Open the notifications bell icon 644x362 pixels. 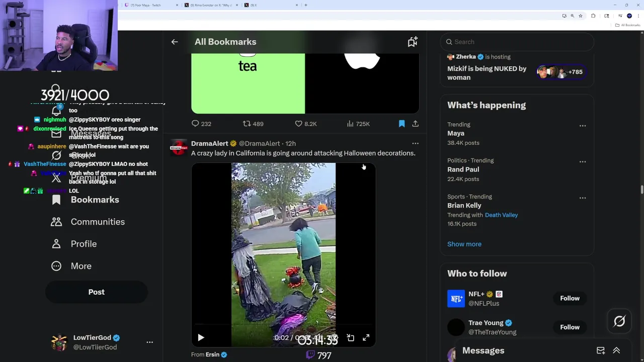click(x=56, y=111)
